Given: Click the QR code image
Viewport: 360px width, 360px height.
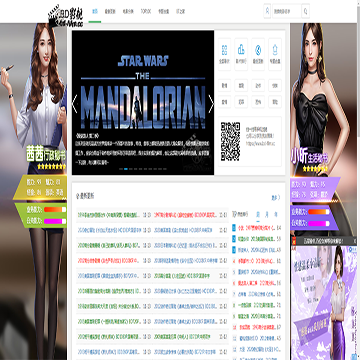Looking at the screenshot, I should 230,141.
